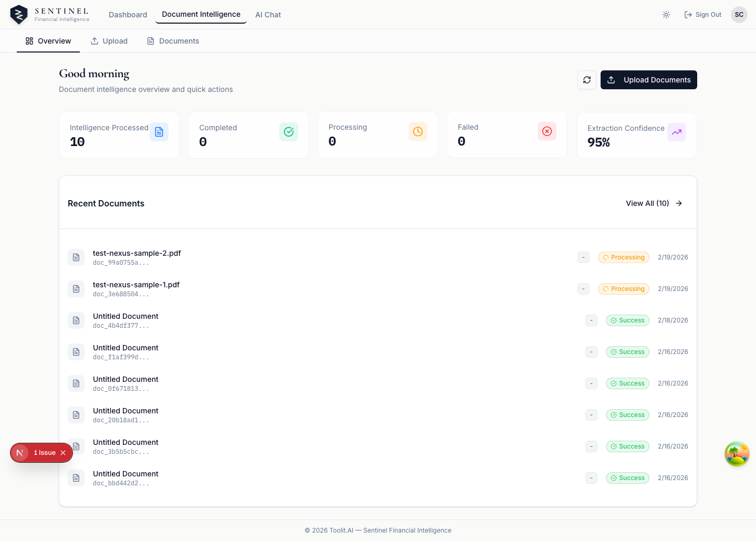Click the Sign Out button
The height and width of the screenshot is (541, 756).
click(702, 15)
